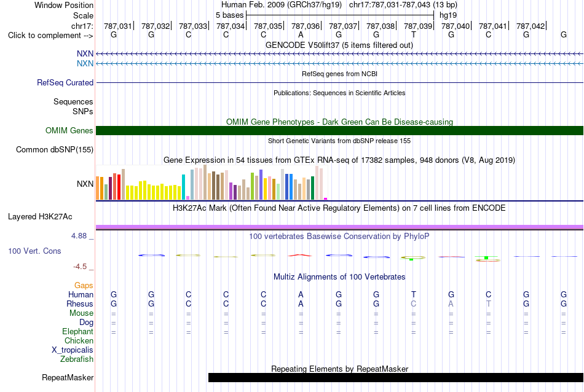Screen dimensions: 584x392
Task: Open 100 vertebrates Basewise Conservation by PhyloP title
Action: click(339, 236)
